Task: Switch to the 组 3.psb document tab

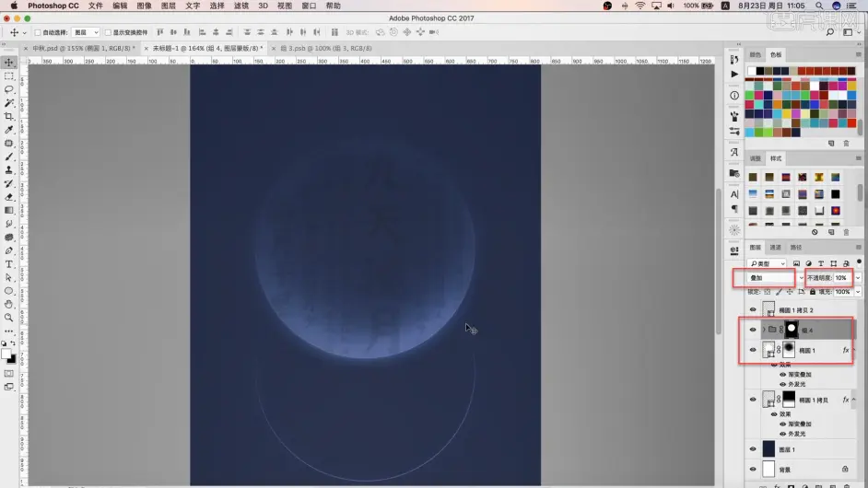Action: pos(326,48)
